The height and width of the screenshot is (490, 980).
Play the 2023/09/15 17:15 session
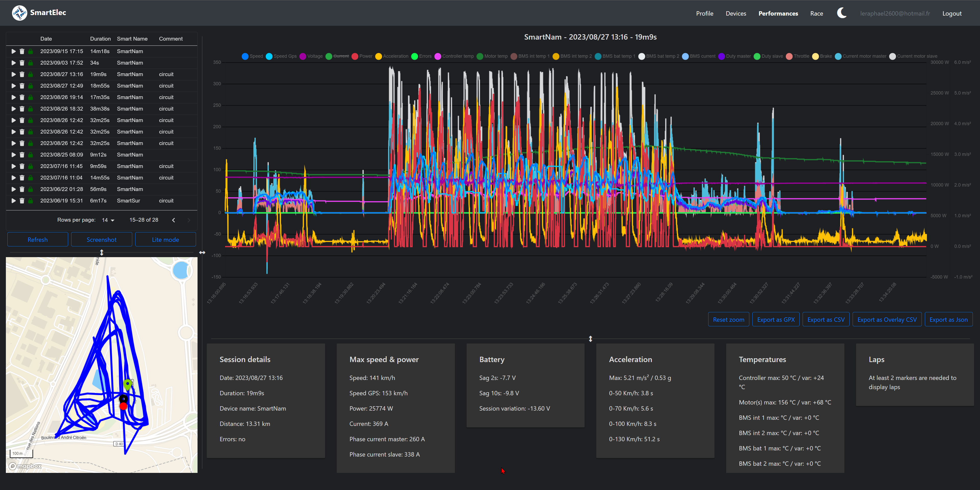click(13, 51)
